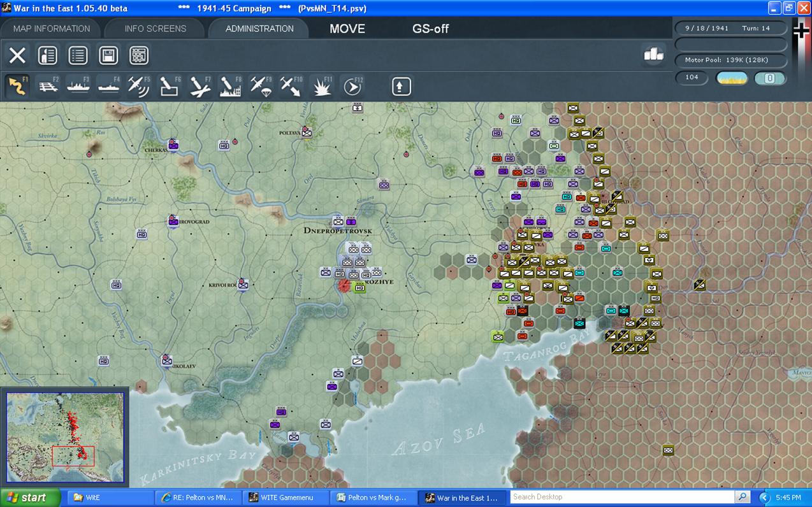This screenshot has width=812, height=507.
Task: Click the Motor Pool 139K (128K) readout
Action: [x=730, y=60]
